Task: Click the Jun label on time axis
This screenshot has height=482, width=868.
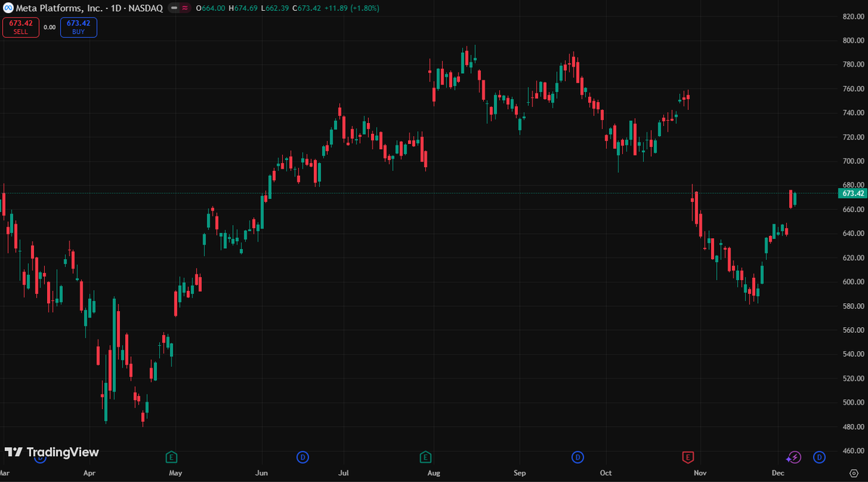Action: coord(262,473)
